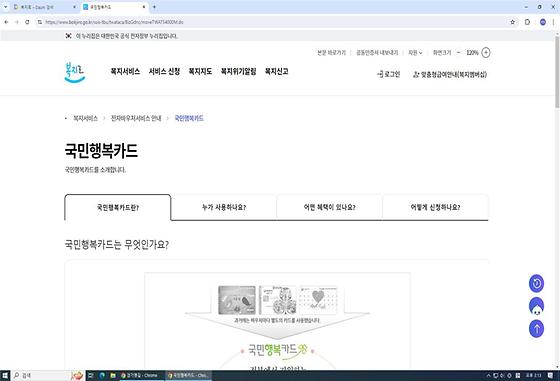560x381 pixels.
Task: Open the 복지신고 main menu
Action: 276,71
